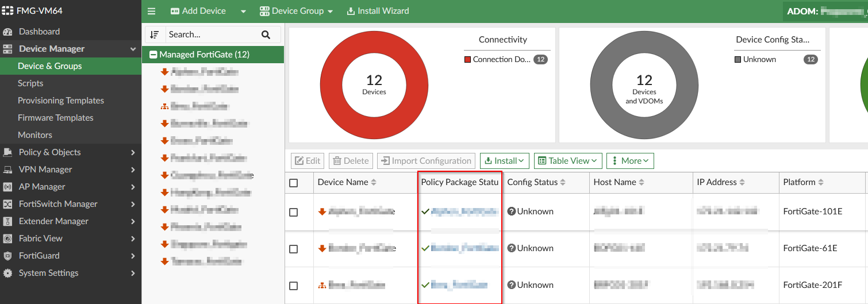
Task: Click the Dashboard icon in sidebar
Action: pyautogui.click(x=7, y=32)
